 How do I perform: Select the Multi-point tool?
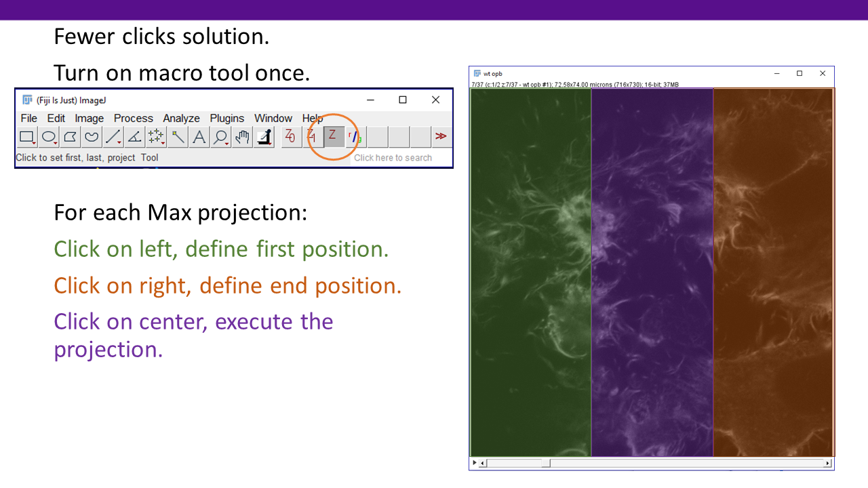(156, 138)
